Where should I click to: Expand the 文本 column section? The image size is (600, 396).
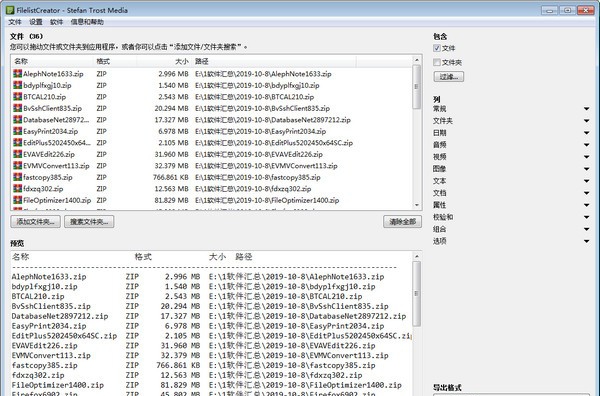coord(586,181)
